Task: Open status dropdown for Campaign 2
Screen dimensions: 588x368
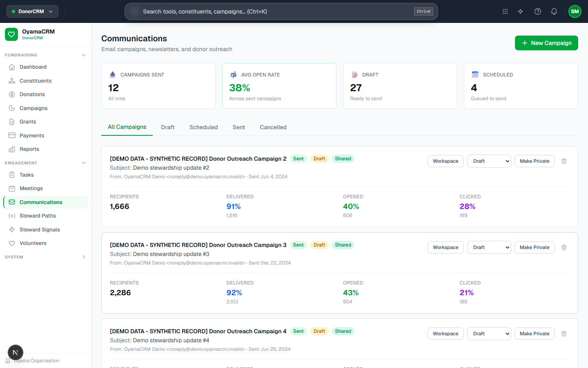Action: pyautogui.click(x=489, y=161)
